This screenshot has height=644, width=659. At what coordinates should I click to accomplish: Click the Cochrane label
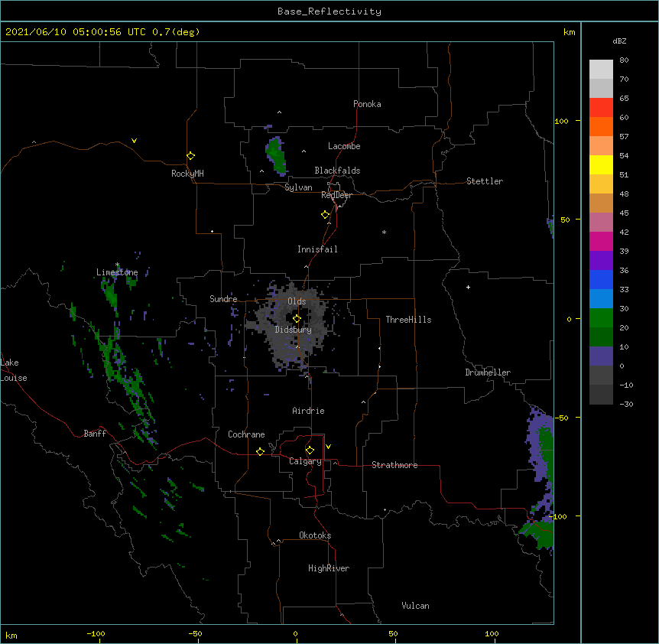coord(246,434)
